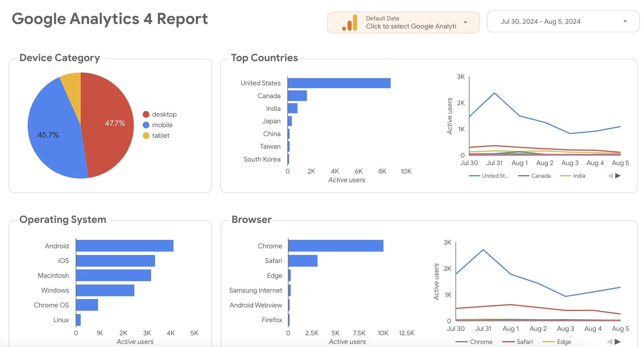Click the iOS bar in Operating System

click(x=115, y=261)
